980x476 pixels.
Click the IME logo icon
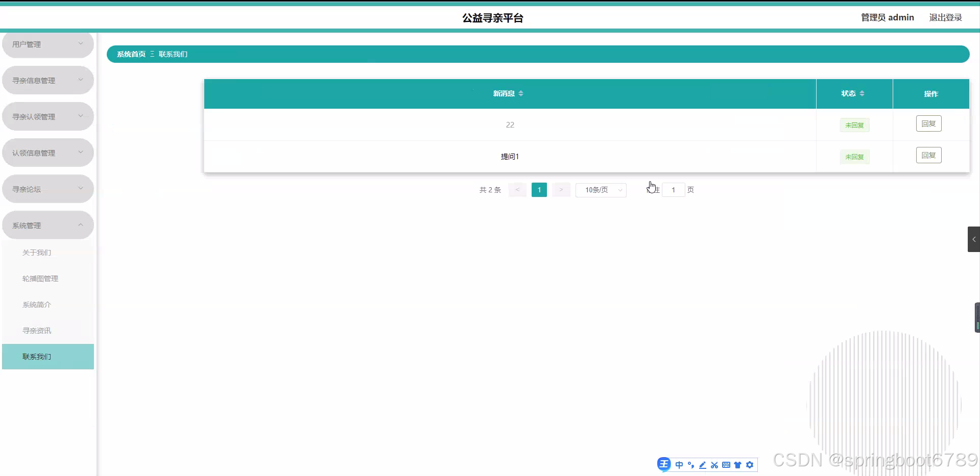pos(664,464)
